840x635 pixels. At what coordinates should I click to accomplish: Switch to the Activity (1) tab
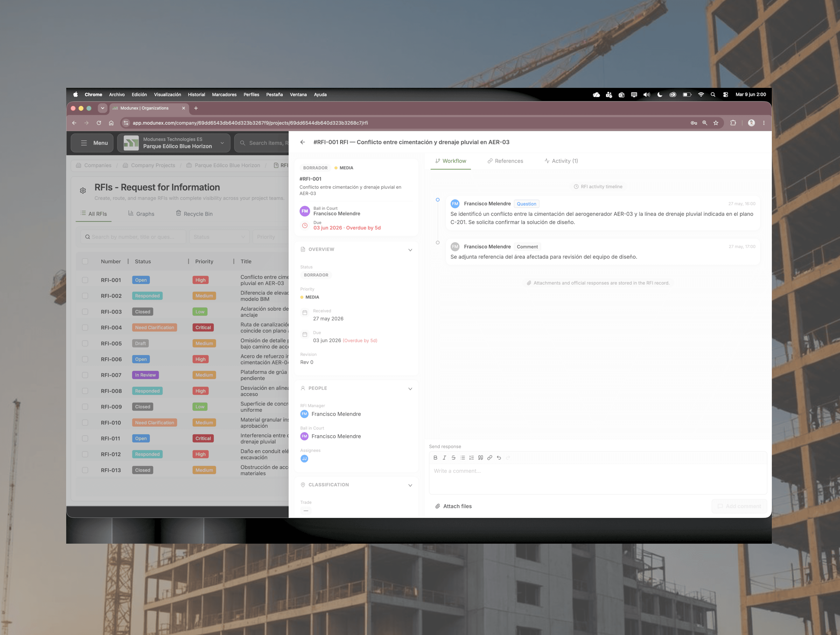click(x=561, y=161)
